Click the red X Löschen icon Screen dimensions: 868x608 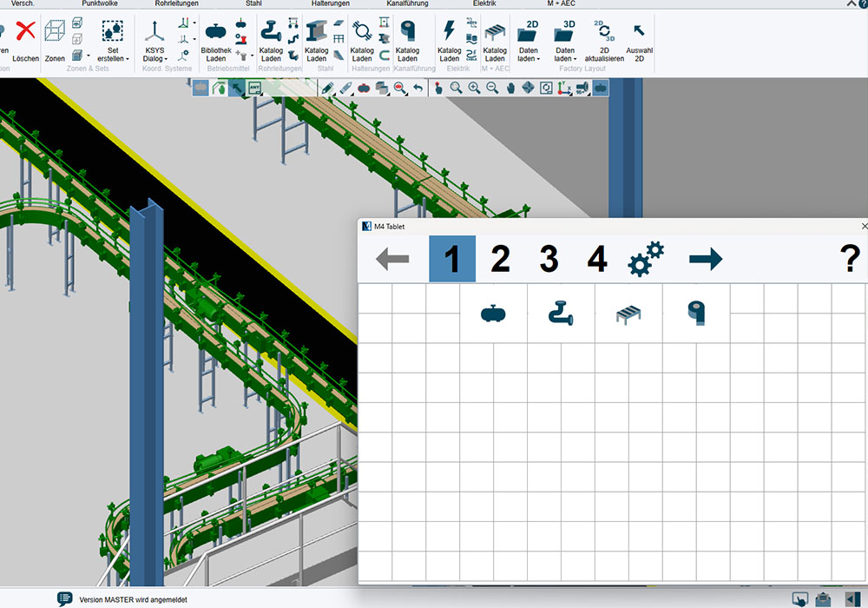pyautogui.click(x=26, y=33)
